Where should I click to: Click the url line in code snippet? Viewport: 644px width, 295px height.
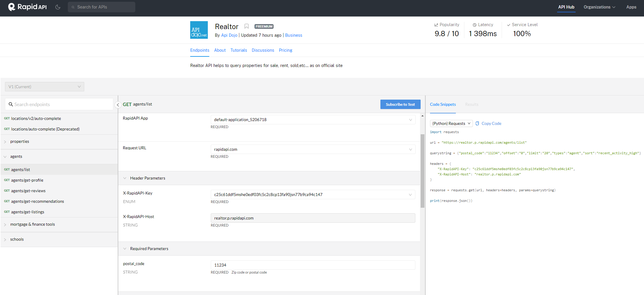pyautogui.click(x=478, y=143)
